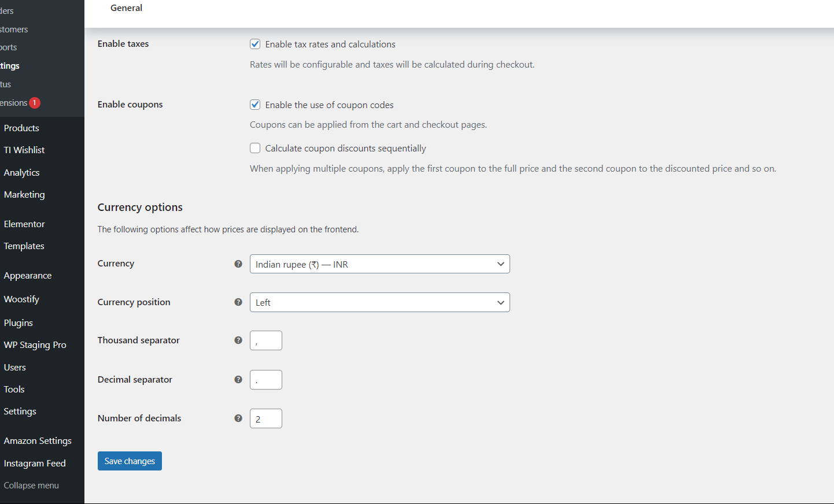The width and height of the screenshot is (834, 504).
Task: Open help tooltip for Currency
Action: [238, 264]
